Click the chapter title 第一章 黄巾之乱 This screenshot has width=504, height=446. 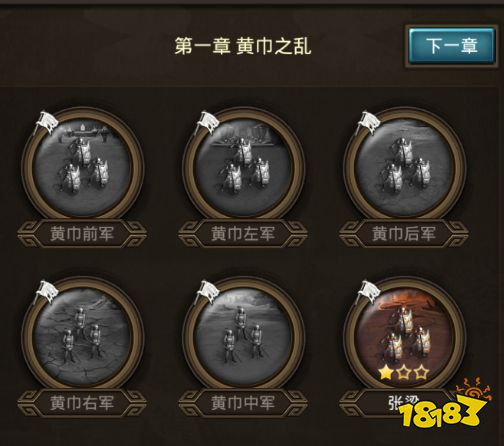(x=243, y=46)
